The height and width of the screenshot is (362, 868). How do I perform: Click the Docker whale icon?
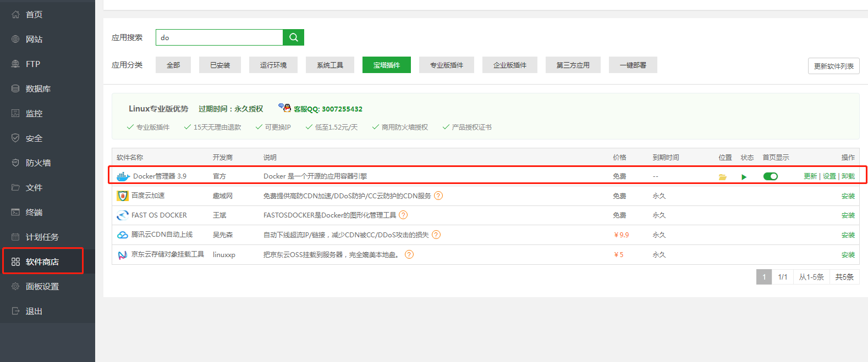pos(123,176)
